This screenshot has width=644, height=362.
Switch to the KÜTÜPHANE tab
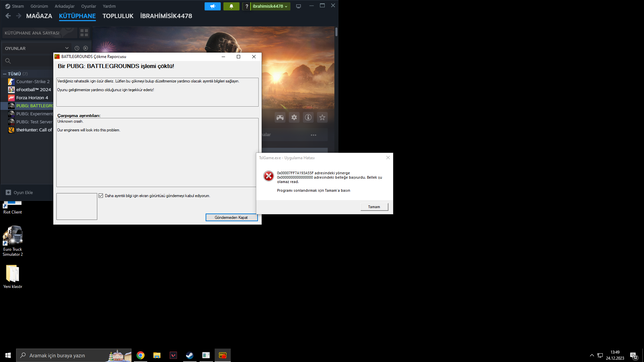pyautogui.click(x=77, y=16)
